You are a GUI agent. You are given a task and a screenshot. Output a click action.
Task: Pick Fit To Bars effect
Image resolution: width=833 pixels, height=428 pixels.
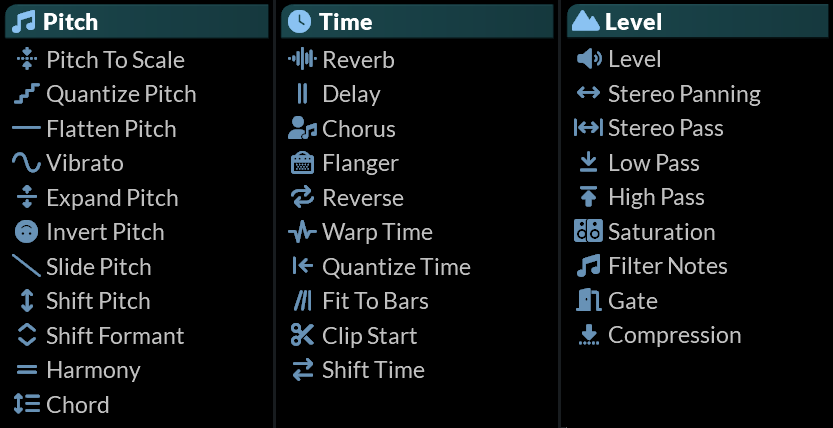click(x=375, y=301)
